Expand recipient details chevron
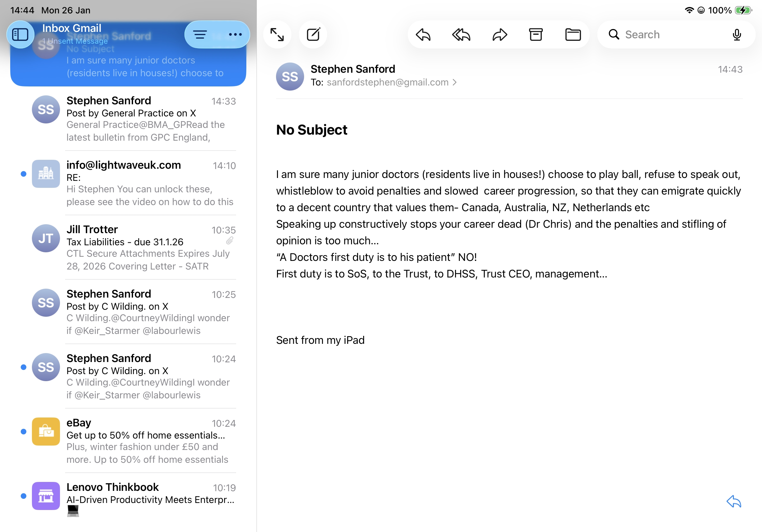The height and width of the screenshot is (532, 762). pos(455,82)
